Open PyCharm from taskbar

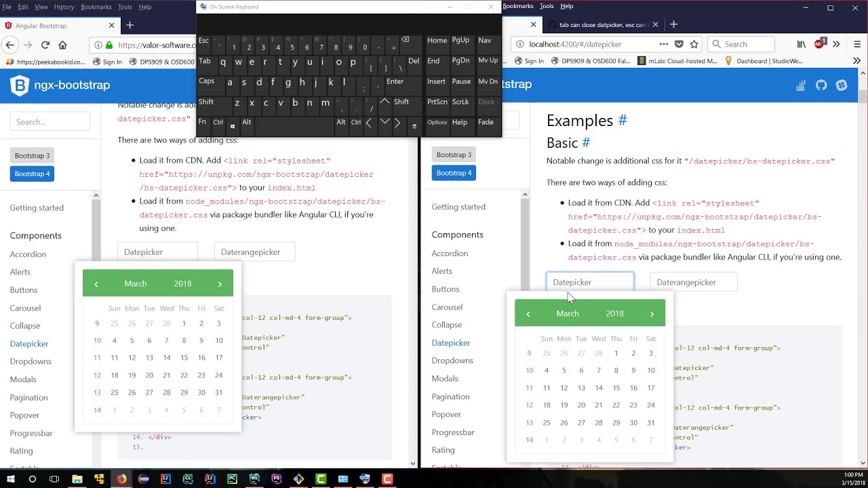[232, 479]
